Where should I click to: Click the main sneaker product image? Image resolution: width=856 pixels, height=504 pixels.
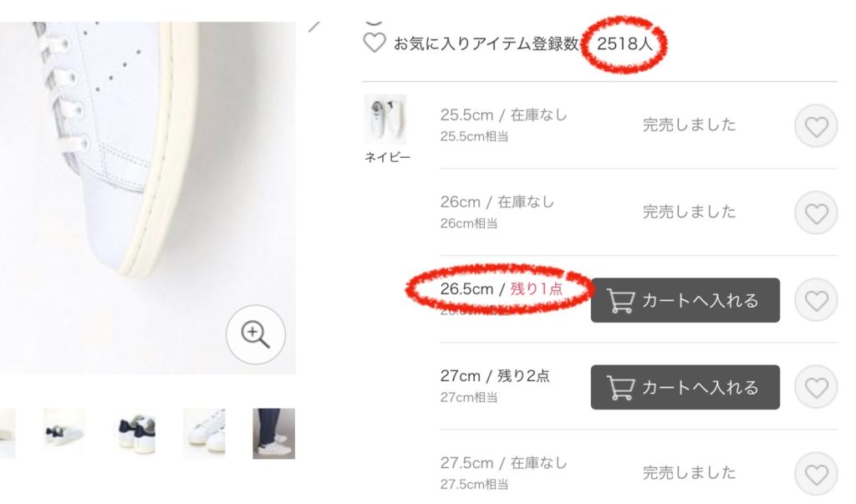click(147, 197)
